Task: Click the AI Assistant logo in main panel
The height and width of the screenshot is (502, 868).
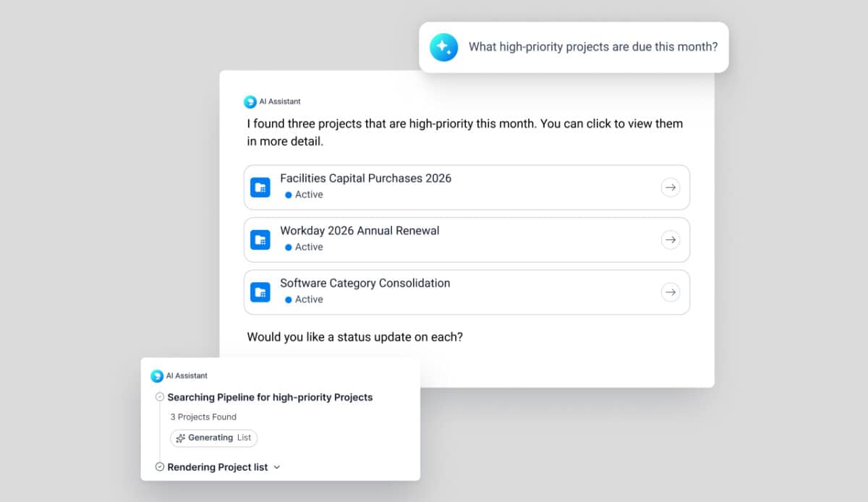Action: pos(250,102)
